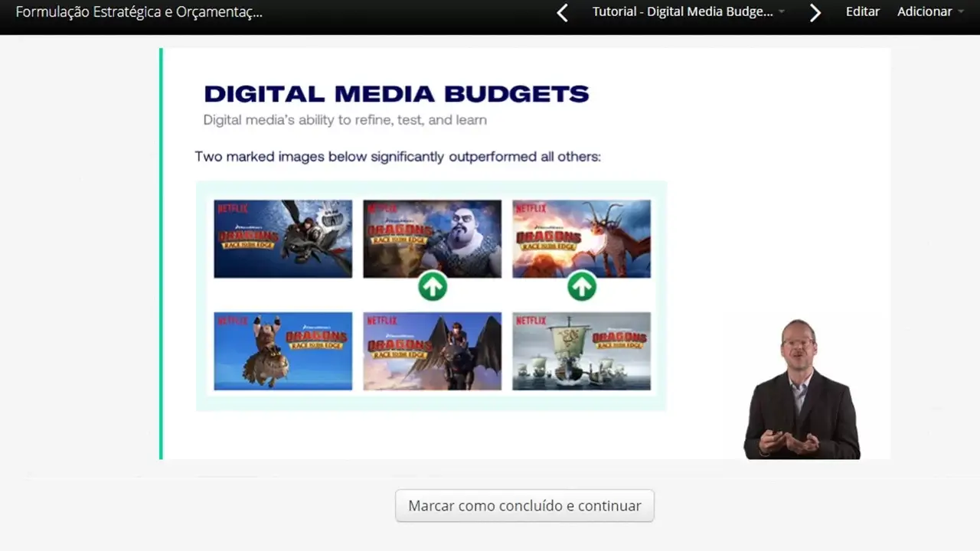Open the Tutorial - Digital Media Budge... dropdown
Viewport: 980px width, 551px height.
pos(688,11)
